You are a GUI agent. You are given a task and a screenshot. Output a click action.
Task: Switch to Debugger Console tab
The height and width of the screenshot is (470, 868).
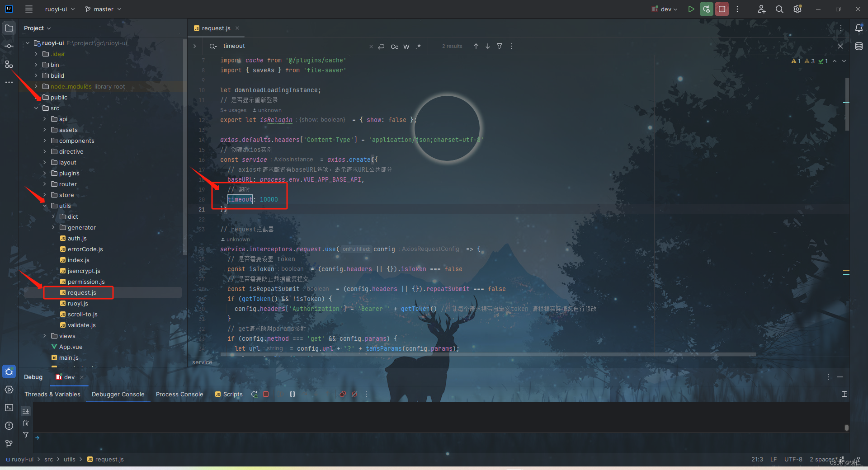click(118, 394)
